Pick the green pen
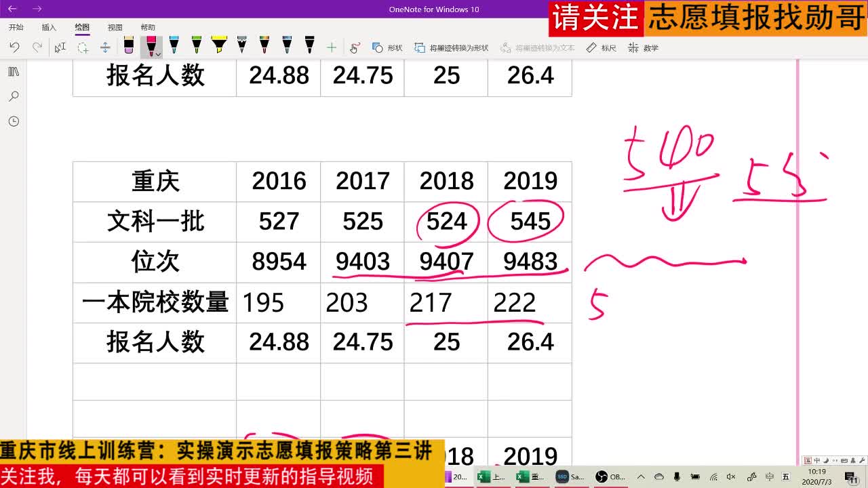868x488 pixels. [197, 46]
